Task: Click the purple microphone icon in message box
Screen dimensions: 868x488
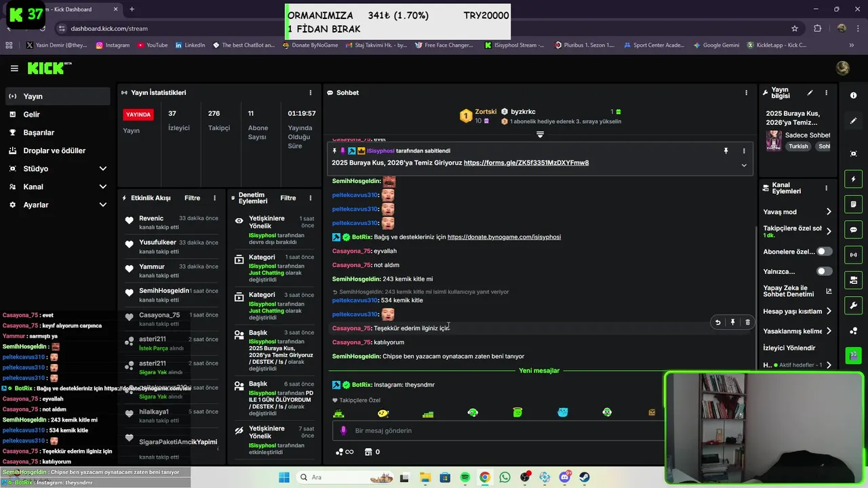Action: pos(343,430)
